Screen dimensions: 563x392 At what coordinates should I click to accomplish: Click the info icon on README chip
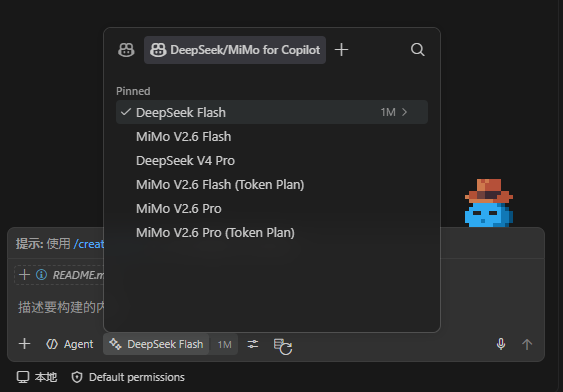[x=41, y=275]
